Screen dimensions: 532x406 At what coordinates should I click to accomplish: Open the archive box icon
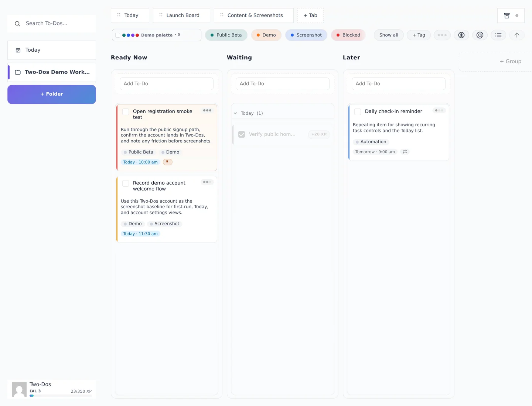pyautogui.click(x=507, y=16)
